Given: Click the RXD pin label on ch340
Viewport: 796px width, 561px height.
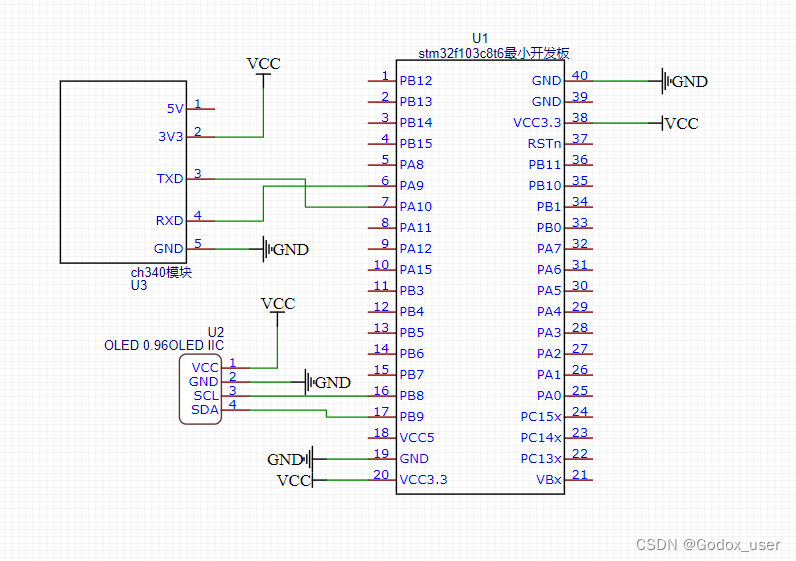Looking at the screenshot, I should tap(169, 221).
